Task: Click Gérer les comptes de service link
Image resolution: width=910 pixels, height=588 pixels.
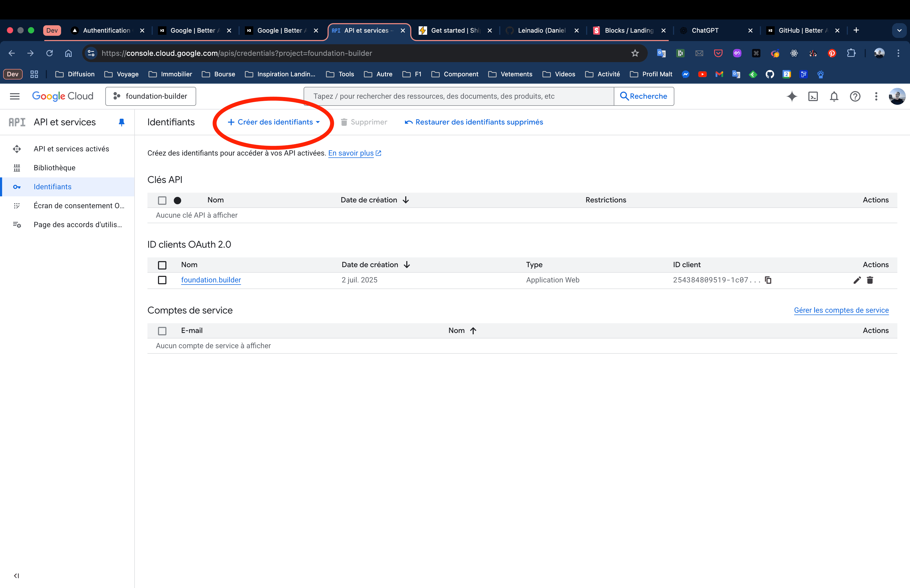Action: 841,310
